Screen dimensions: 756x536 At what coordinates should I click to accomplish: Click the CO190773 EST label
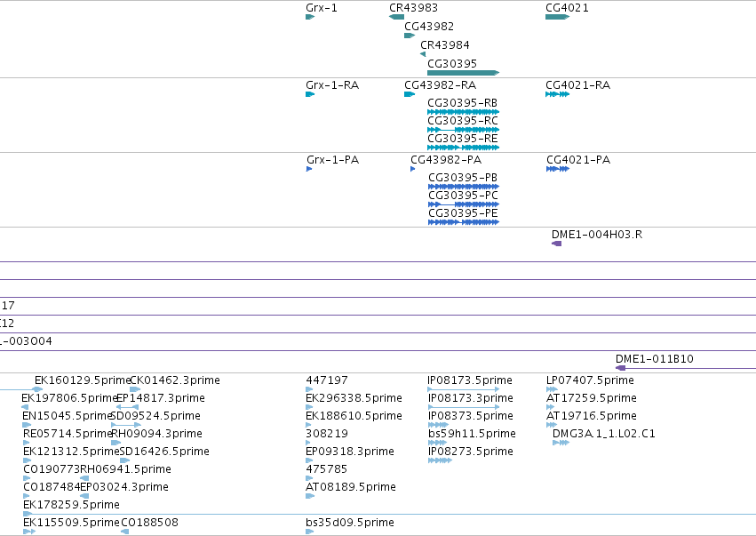[52, 469]
